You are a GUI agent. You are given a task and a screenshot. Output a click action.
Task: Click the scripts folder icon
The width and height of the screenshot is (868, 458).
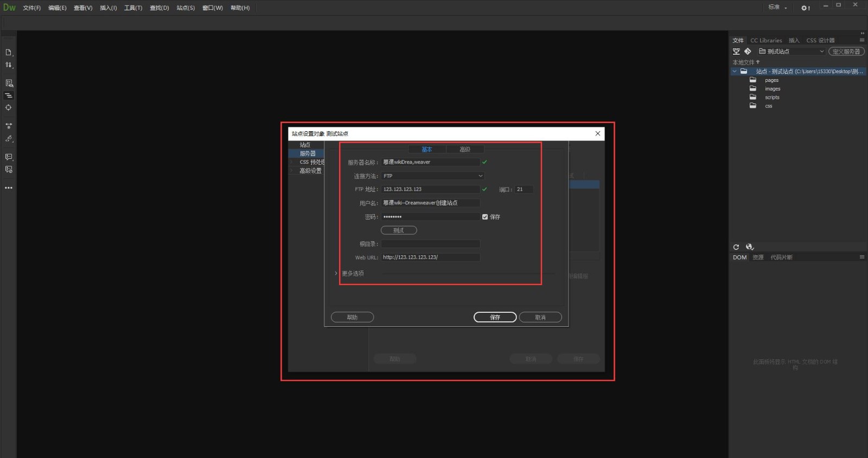(x=753, y=97)
